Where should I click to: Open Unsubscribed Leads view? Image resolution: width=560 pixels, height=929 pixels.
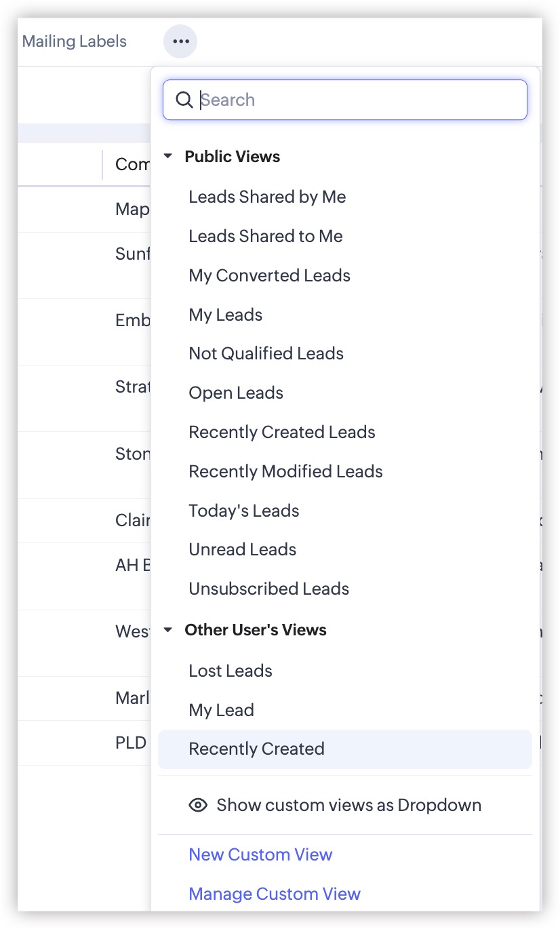[268, 589]
